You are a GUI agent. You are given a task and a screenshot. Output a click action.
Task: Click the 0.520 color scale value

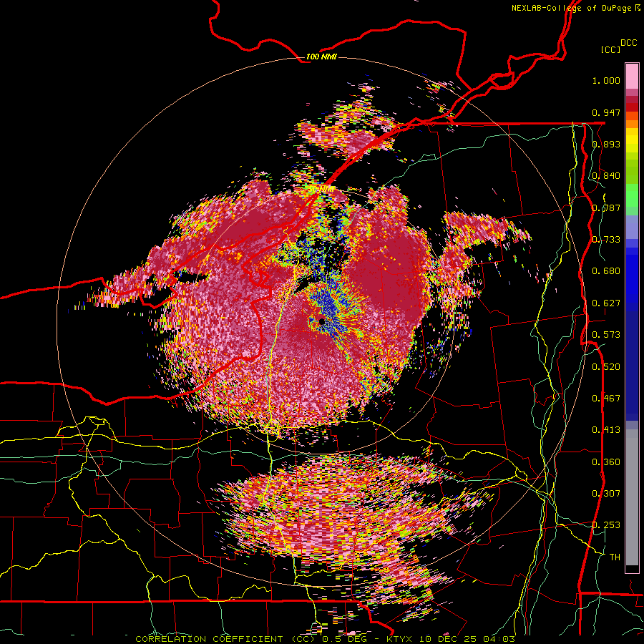tap(606, 367)
